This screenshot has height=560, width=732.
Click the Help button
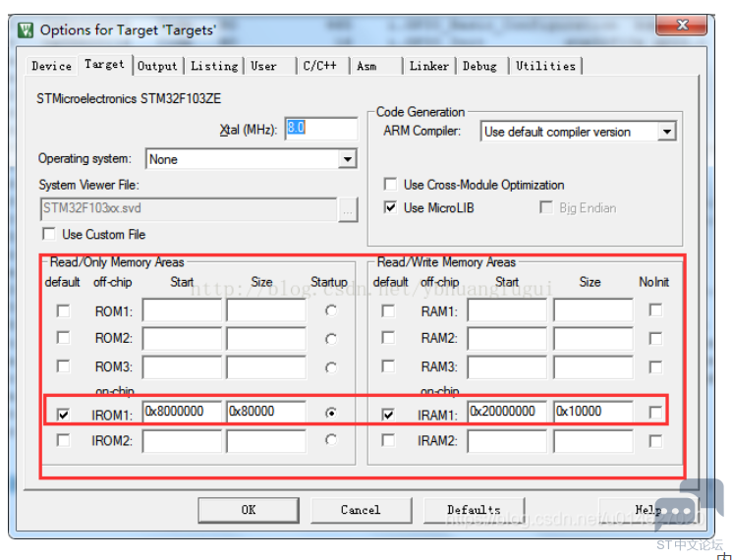[648, 510]
